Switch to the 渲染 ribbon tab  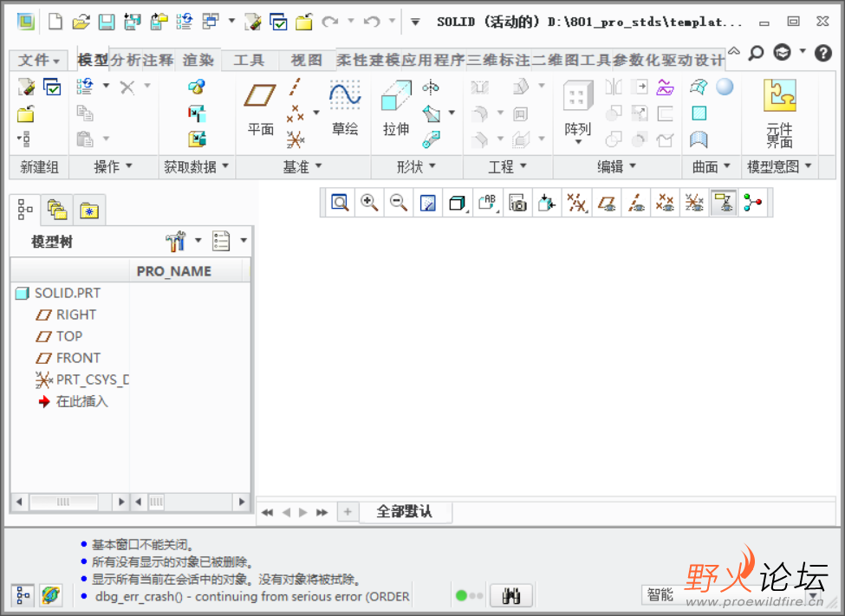pos(198,60)
